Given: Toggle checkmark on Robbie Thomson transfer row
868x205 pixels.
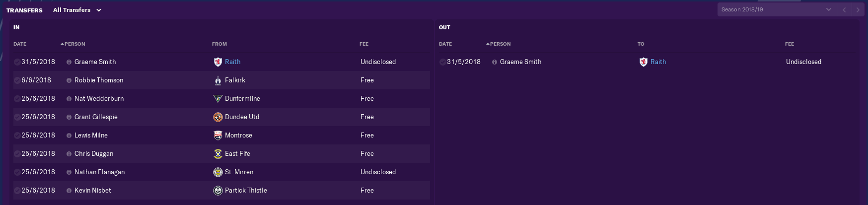Looking at the screenshot, I should (x=17, y=80).
